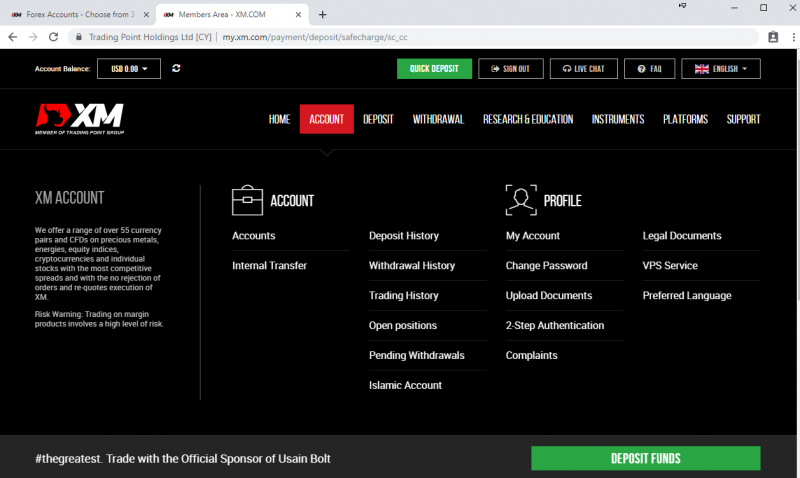The height and width of the screenshot is (478, 800).
Task: Close the Forex Accounts tab
Action: coord(146,15)
